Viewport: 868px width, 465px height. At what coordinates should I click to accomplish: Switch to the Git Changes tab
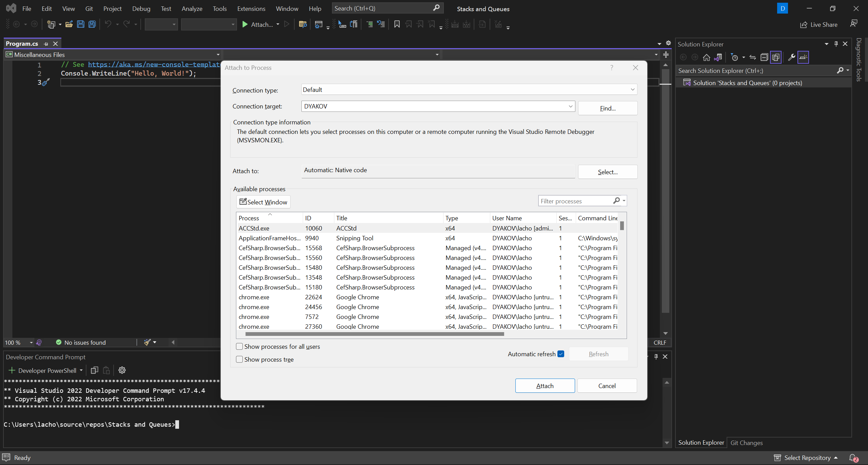click(x=746, y=443)
